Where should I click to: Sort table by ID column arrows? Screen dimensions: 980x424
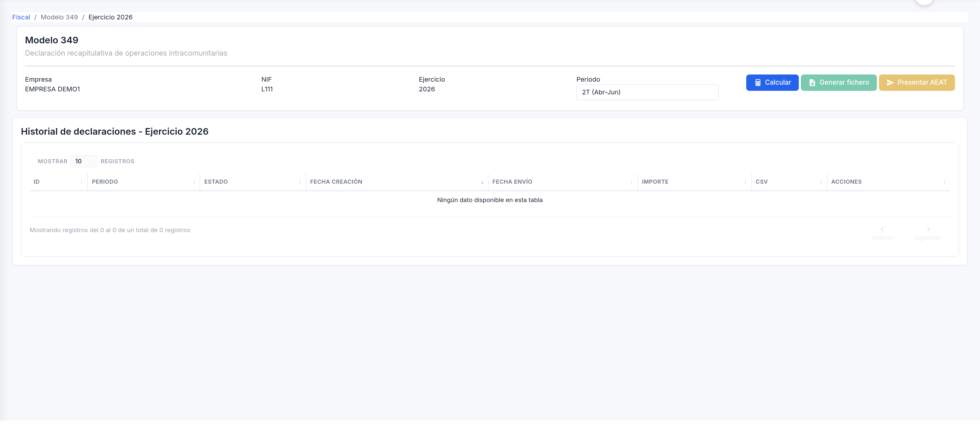(82, 182)
